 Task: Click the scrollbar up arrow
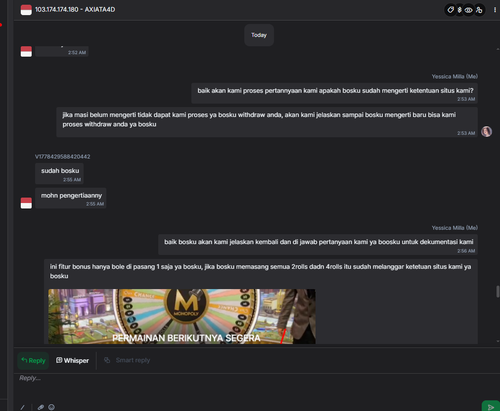pos(498,49)
